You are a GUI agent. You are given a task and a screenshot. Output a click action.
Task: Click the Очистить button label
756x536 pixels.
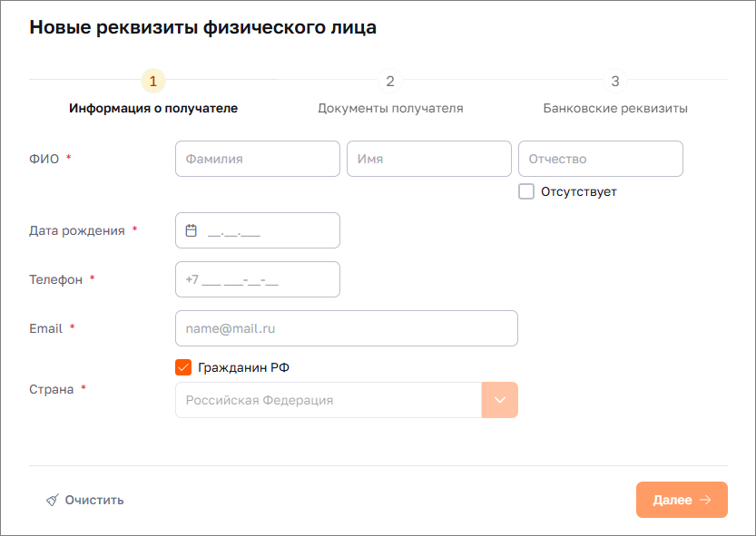(94, 500)
